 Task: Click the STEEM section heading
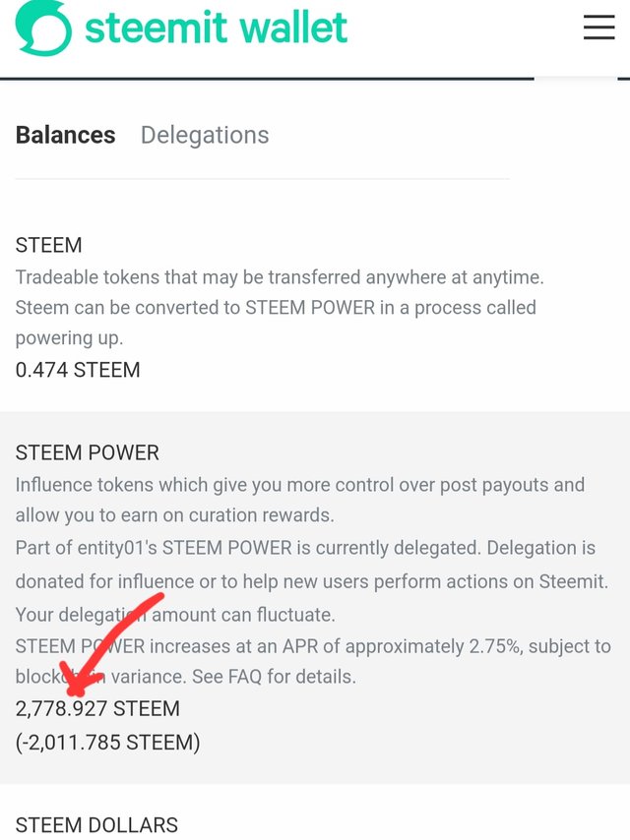click(x=49, y=245)
